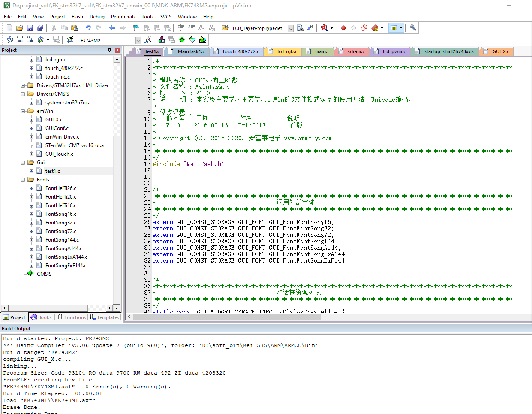Collapse the Drivers/CMSIS group
Screen dimensions: 532x414
[23, 94]
